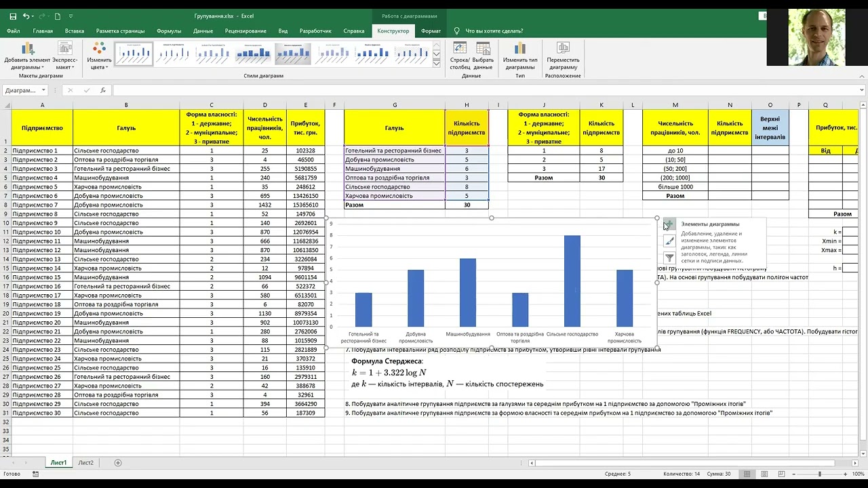Select the 'Лист1' sheet tab
Viewport: 868px width, 488px height.
(x=58, y=462)
